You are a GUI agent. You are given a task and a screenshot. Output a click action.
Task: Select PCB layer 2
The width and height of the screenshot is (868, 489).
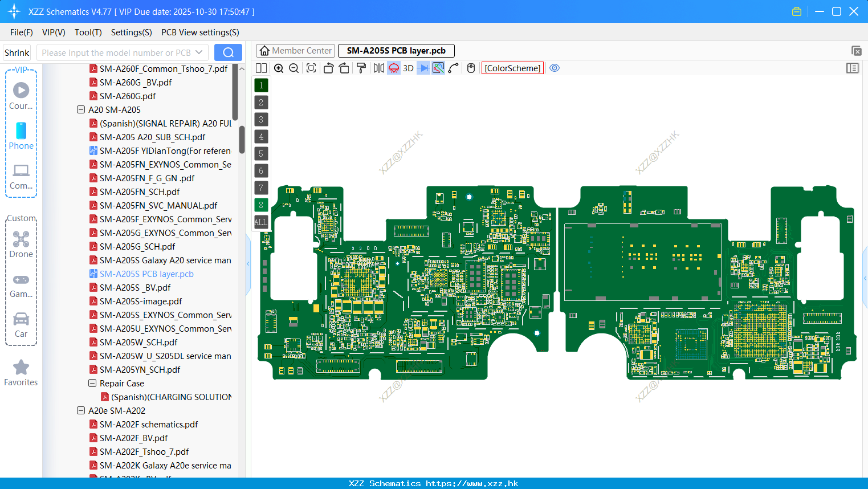coord(261,103)
